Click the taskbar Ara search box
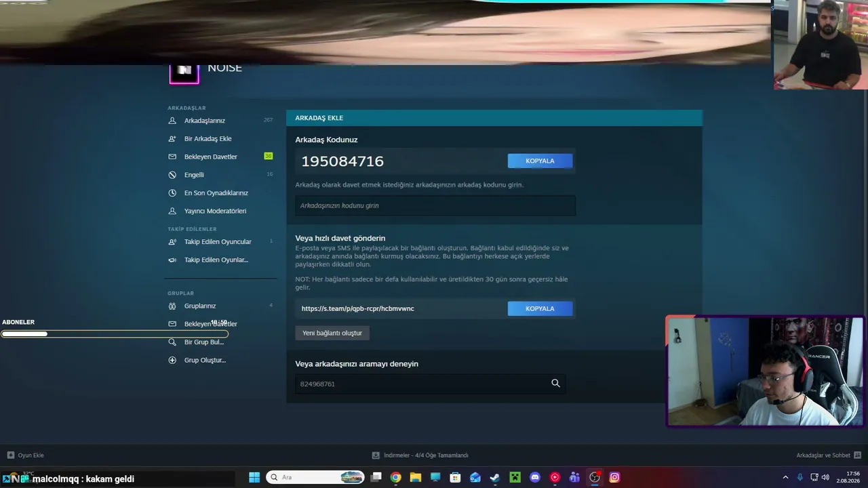 coord(315,477)
